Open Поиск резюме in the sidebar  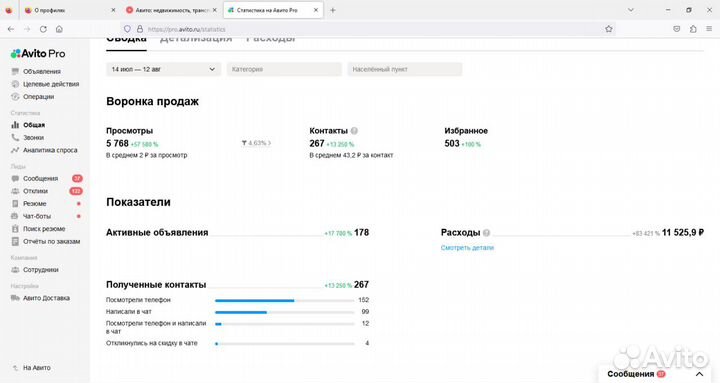tap(44, 229)
